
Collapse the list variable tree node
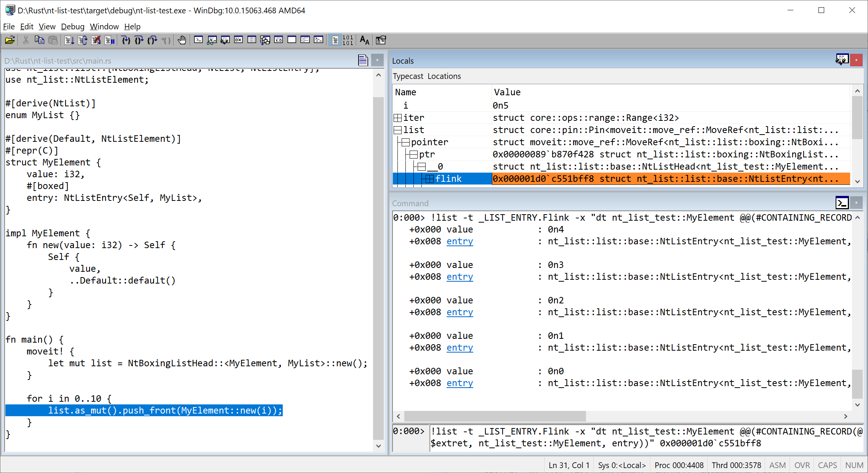click(x=397, y=130)
